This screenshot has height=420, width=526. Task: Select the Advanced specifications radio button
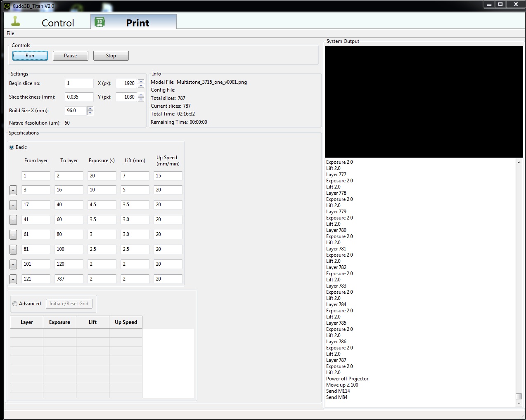click(x=15, y=304)
